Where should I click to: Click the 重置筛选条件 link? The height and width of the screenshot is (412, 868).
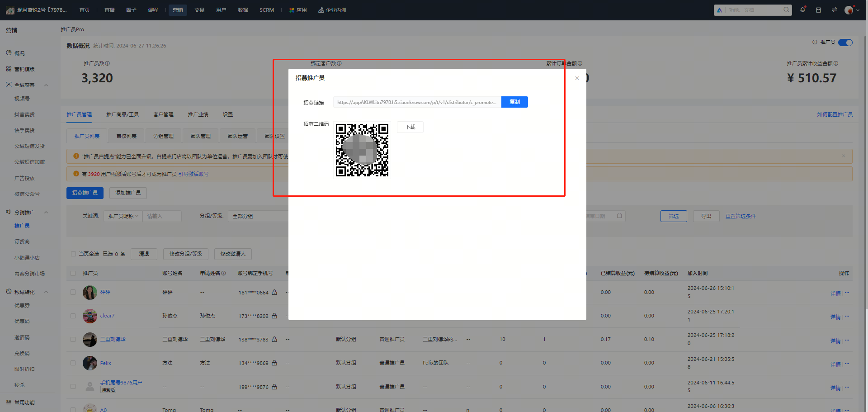coord(741,216)
